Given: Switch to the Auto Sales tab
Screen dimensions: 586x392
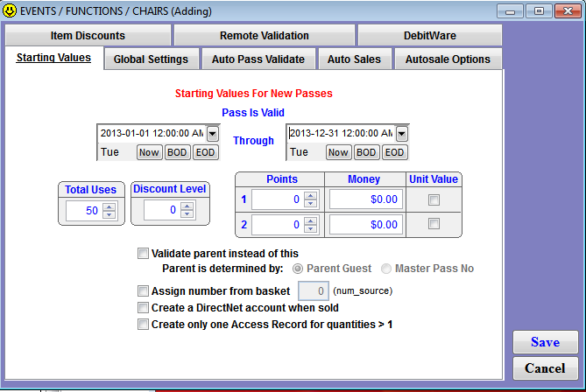Looking at the screenshot, I should click(354, 59).
